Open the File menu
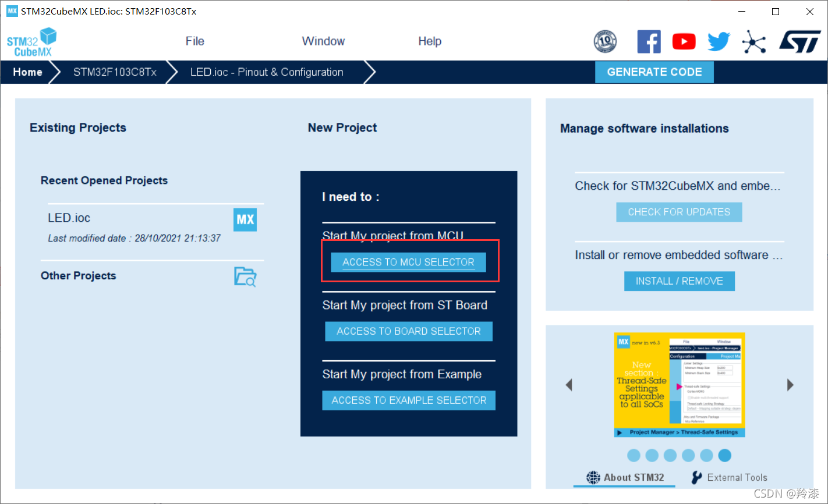The width and height of the screenshot is (828, 504). coord(195,41)
